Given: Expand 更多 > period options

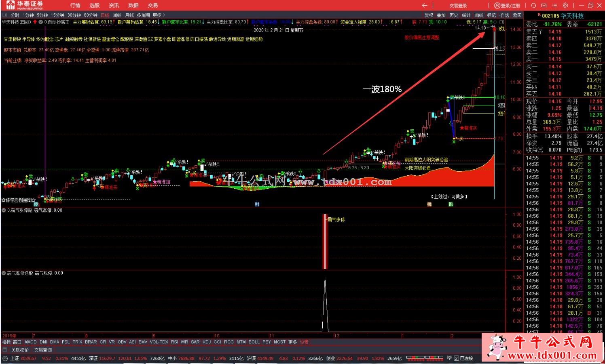Looking at the screenshot, I should point(159,15).
